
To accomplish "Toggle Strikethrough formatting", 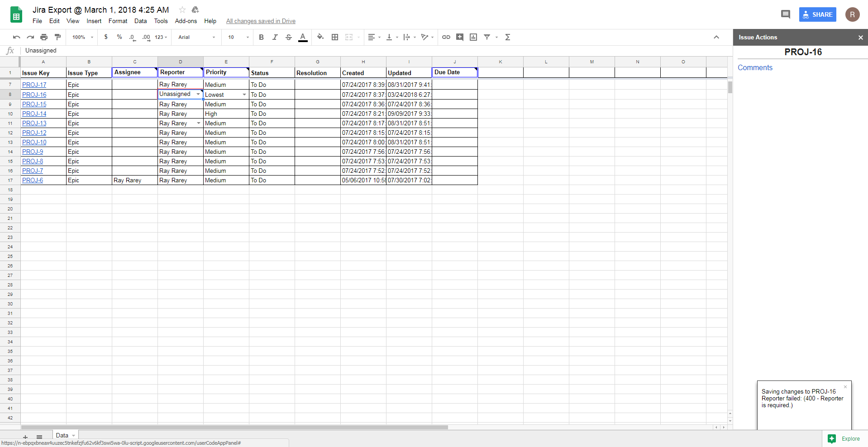I will click(289, 37).
